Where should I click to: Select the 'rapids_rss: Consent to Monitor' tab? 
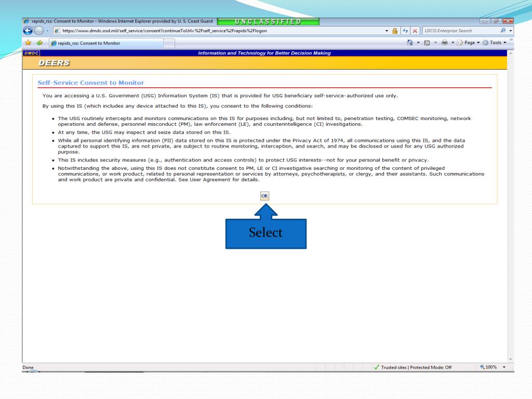pos(106,43)
